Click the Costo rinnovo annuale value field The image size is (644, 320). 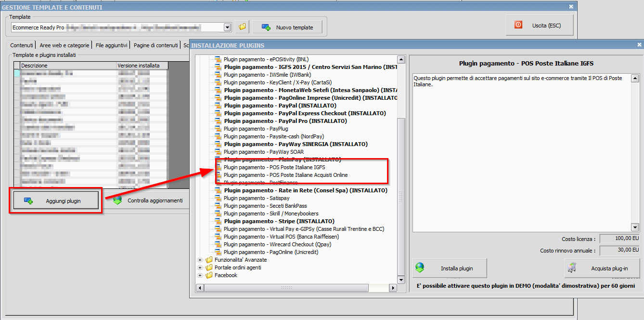point(620,250)
